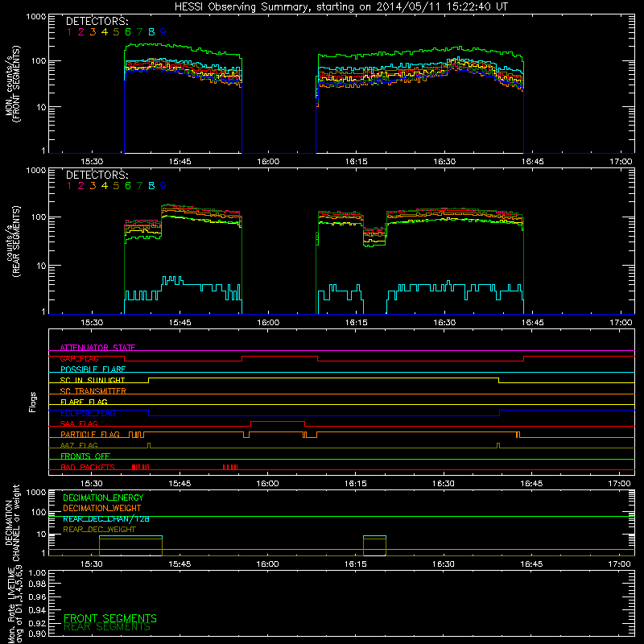Click green detector 6 in the front segments legend
The width and height of the screenshot is (644, 644).
[128, 32]
